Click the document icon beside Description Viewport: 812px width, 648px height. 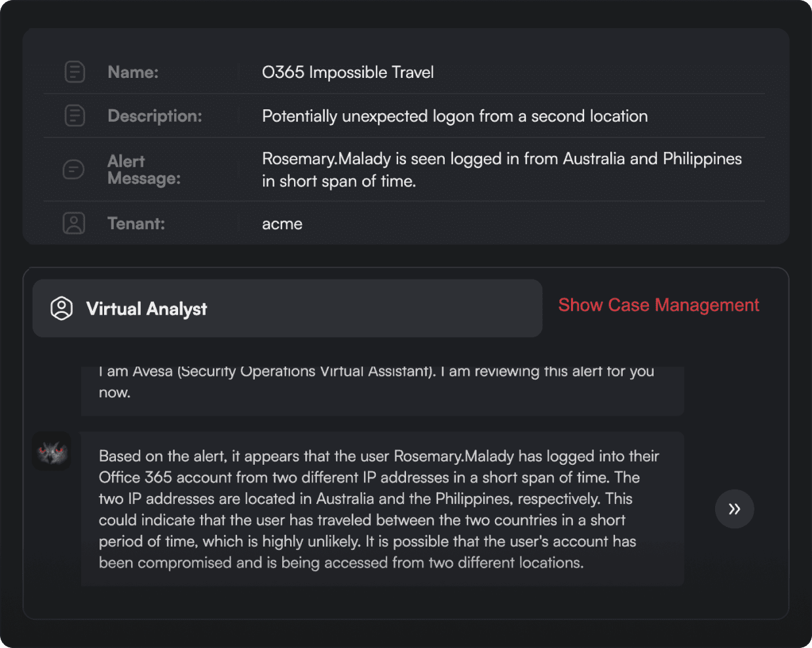point(75,116)
